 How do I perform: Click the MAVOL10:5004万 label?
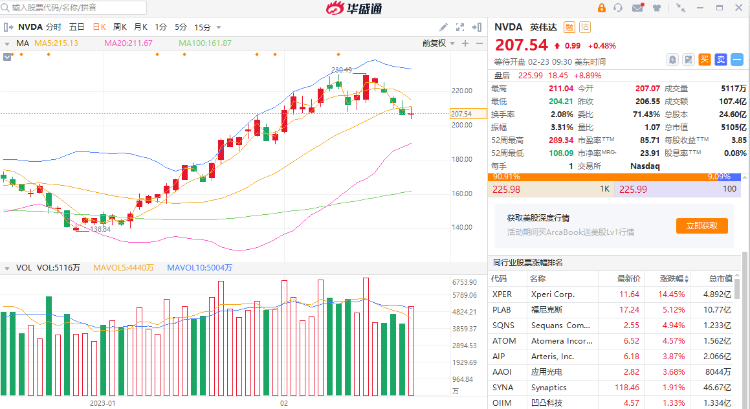coord(199,268)
